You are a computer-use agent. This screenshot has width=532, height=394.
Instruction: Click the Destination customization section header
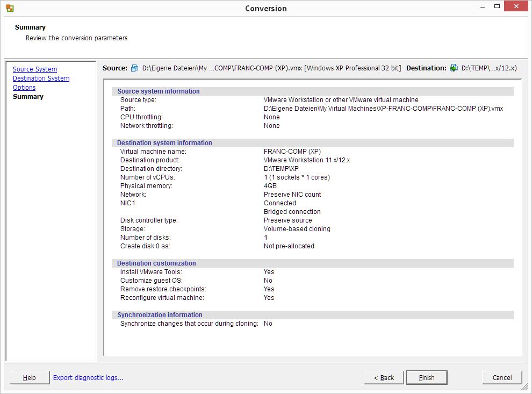click(x=156, y=263)
